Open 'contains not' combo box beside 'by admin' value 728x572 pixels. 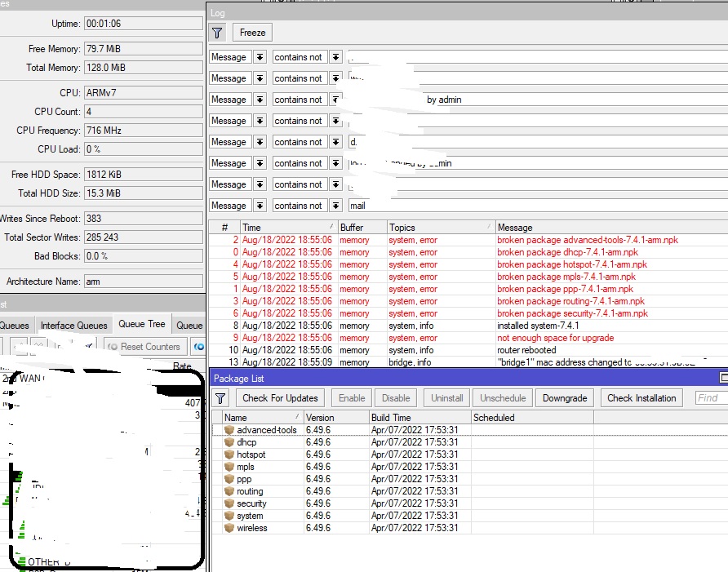pyautogui.click(x=300, y=100)
